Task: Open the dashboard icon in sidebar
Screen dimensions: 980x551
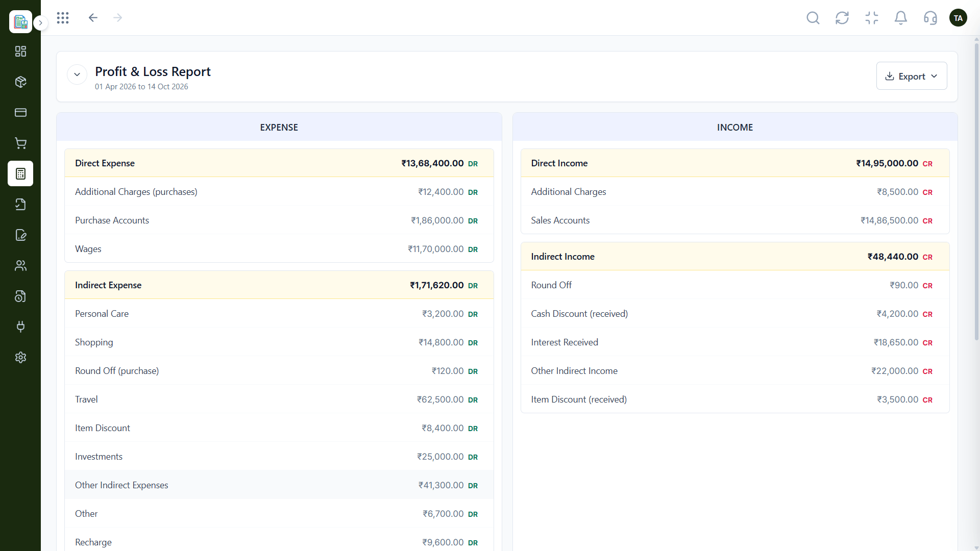Action: tap(20, 51)
